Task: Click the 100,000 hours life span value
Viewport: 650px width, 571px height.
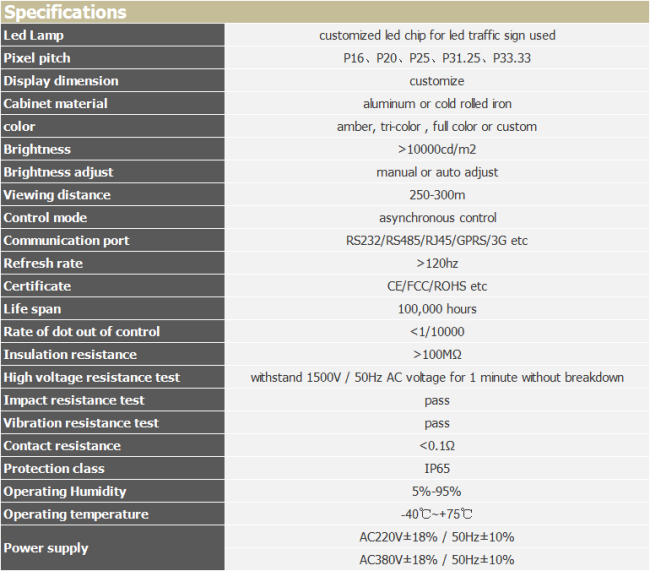Action: (437, 309)
